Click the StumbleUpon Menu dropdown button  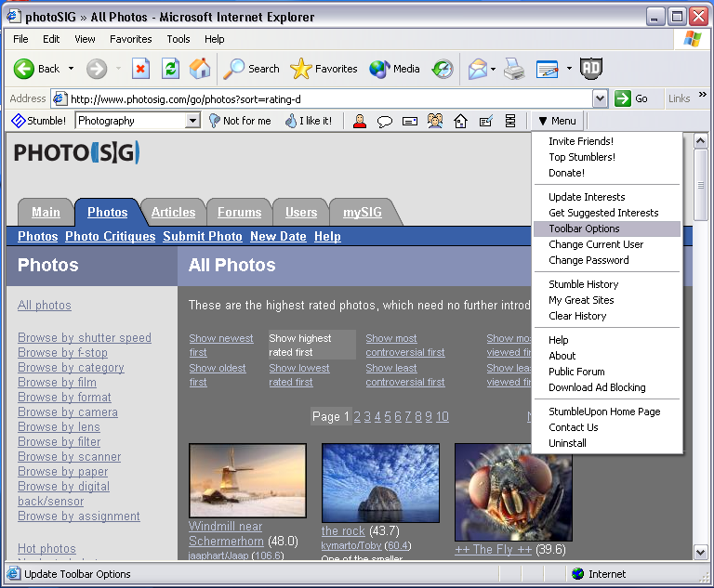557,121
